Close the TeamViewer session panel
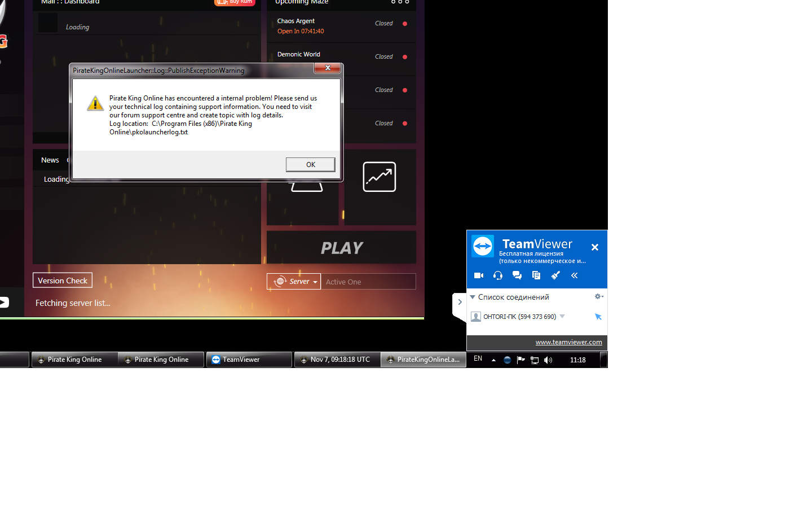This screenshot has width=812, height=508. coord(595,247)
